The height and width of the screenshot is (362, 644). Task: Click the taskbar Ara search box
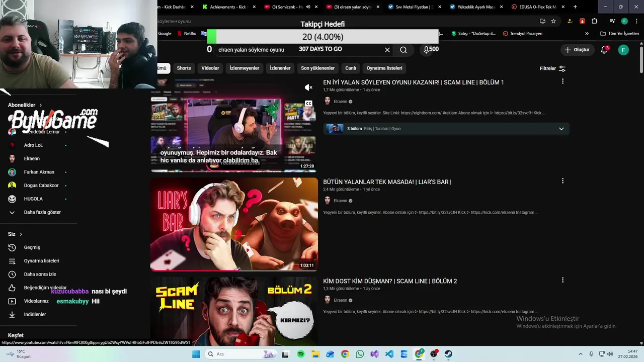(x=240, y=354)
